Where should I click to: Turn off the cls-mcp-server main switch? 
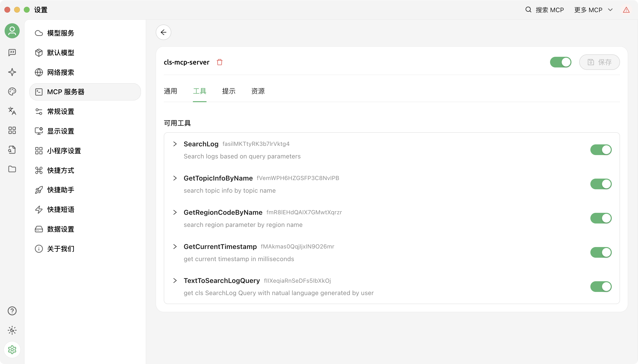(560, 62)
